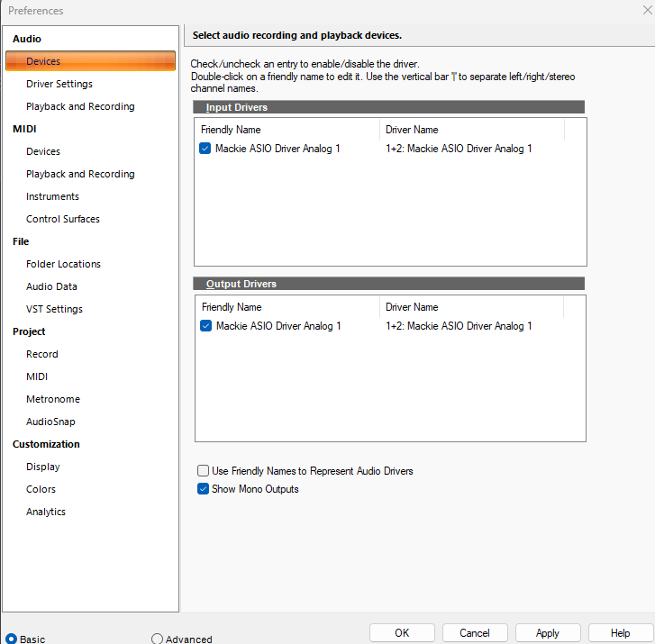Open Analytics settings page
This screenshot has width=655, height=644.
[x=46, y=512]
